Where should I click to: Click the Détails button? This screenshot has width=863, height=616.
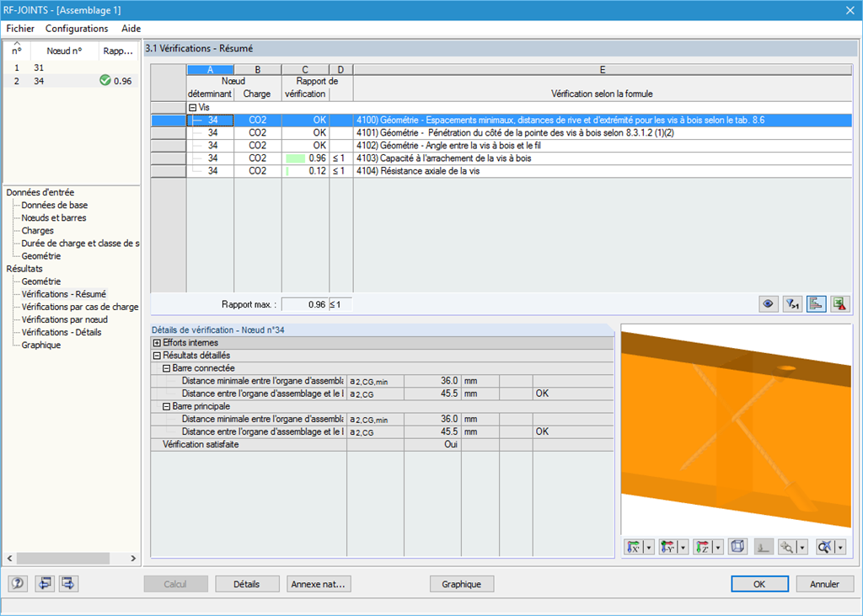point(247,584)
